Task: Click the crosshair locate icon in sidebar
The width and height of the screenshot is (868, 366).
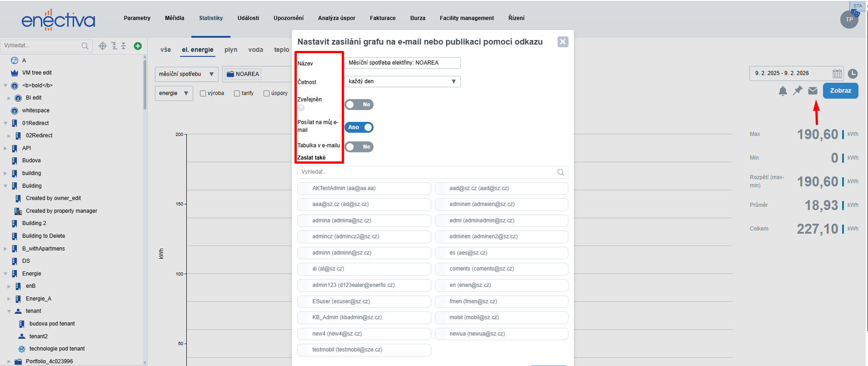Action: click(x=103, y=46)
